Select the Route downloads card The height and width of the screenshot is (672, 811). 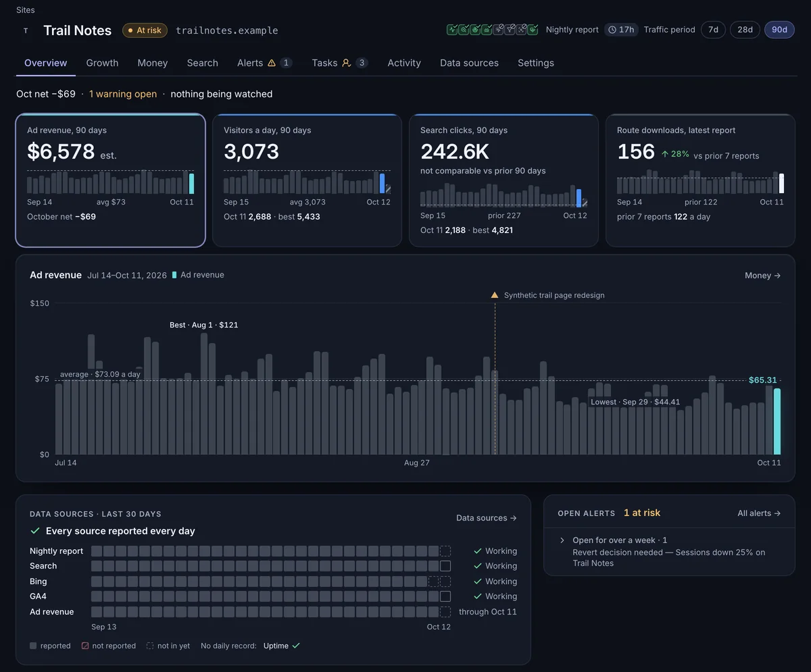point(700,180)
